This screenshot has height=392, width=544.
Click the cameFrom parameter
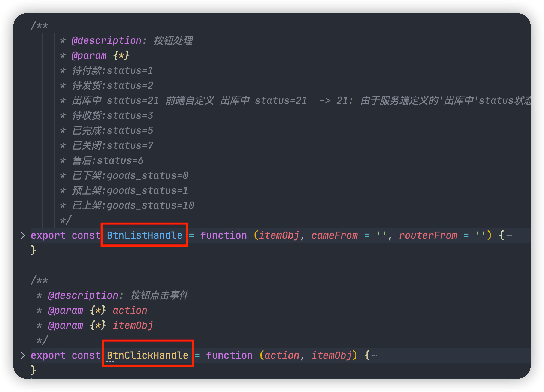point(335,235)
